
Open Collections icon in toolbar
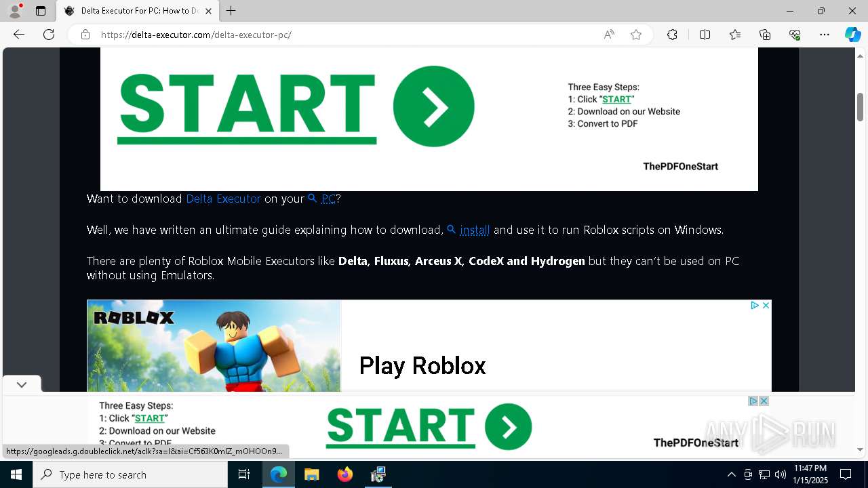[765, 35]
